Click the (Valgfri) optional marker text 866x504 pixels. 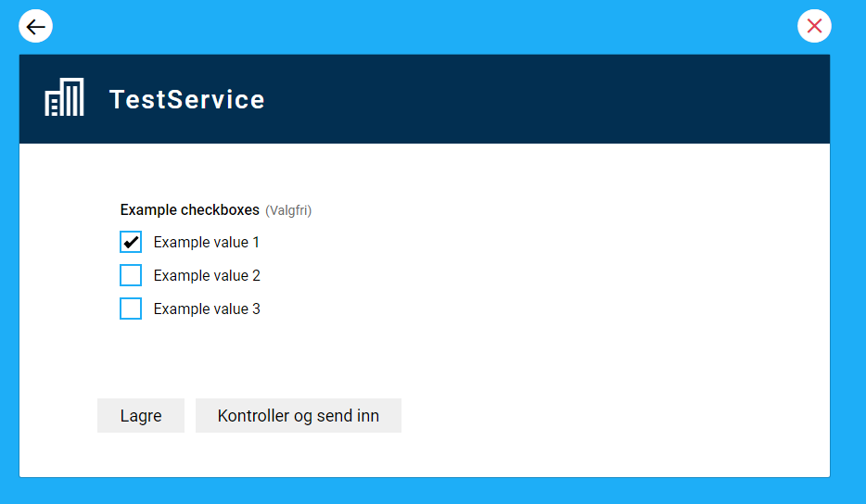[288, 211]
